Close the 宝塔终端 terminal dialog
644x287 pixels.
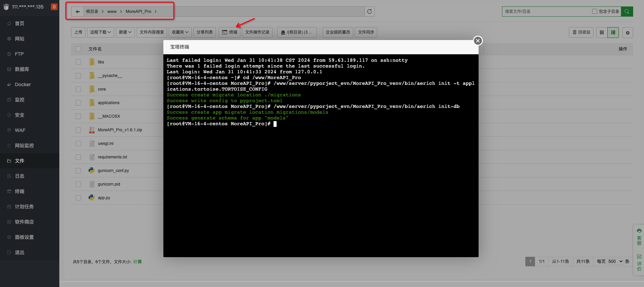click(478, 41)
